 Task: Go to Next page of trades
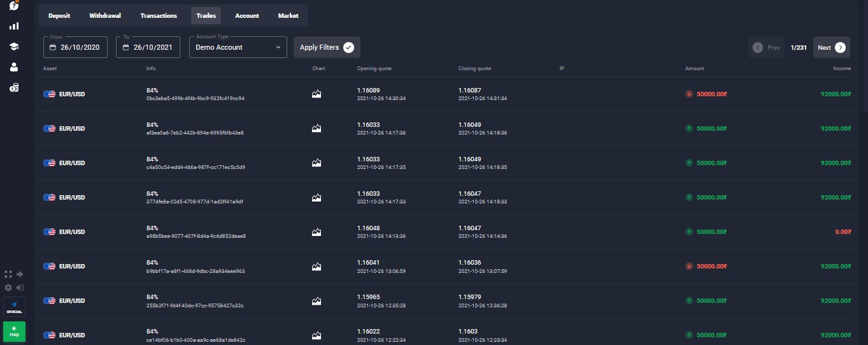point(832,47)
